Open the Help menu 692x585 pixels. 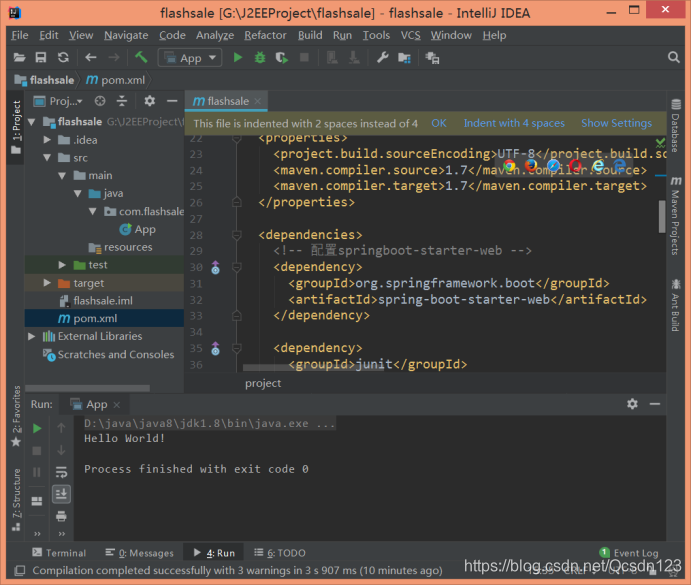tap(494, 35)
